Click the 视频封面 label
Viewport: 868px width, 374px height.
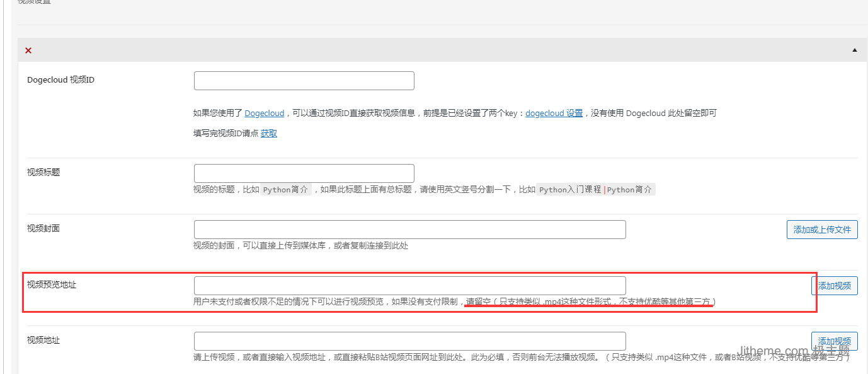click(43, 228)
